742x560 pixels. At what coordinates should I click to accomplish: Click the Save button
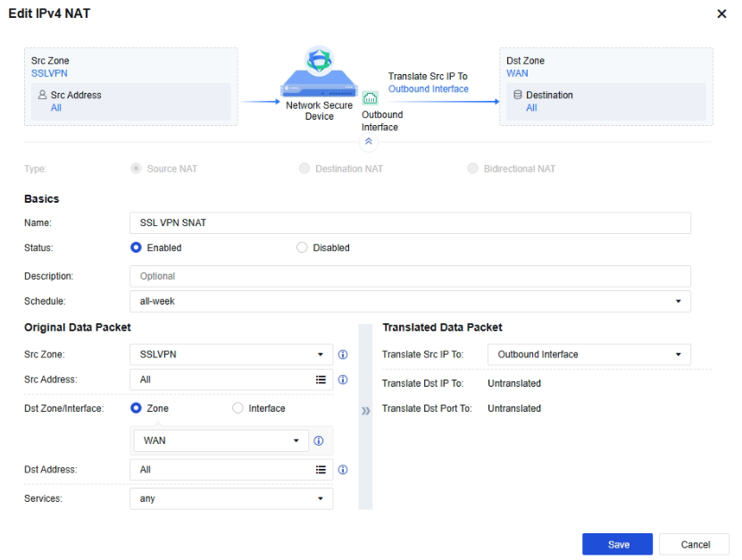coord(617,545)
